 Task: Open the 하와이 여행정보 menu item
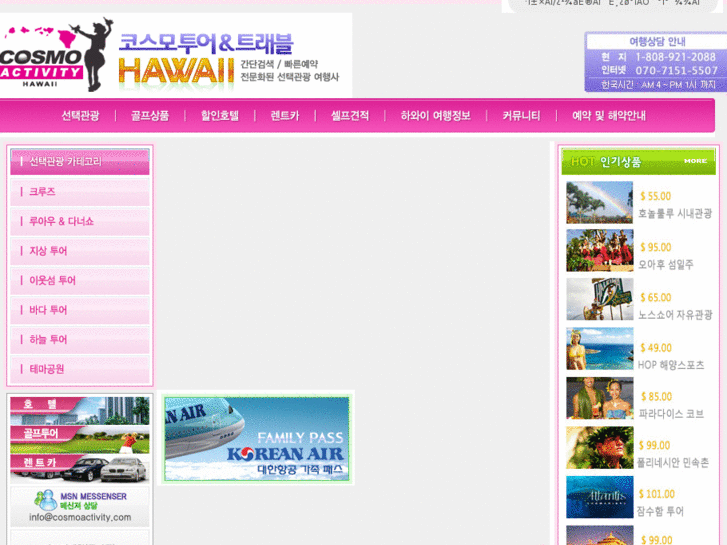[435, 115]
